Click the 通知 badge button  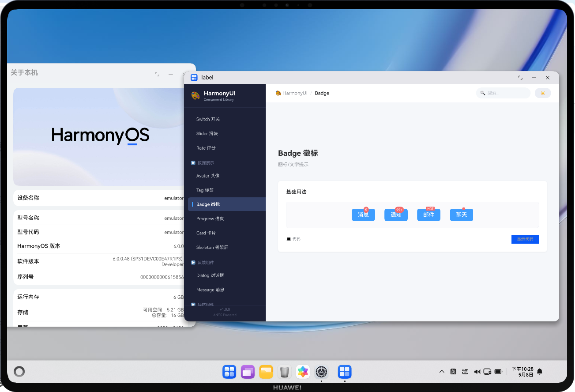tap(396, 215)
